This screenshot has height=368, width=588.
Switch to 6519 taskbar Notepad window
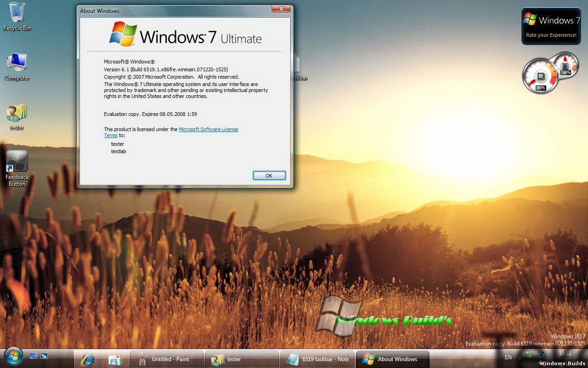317,359
